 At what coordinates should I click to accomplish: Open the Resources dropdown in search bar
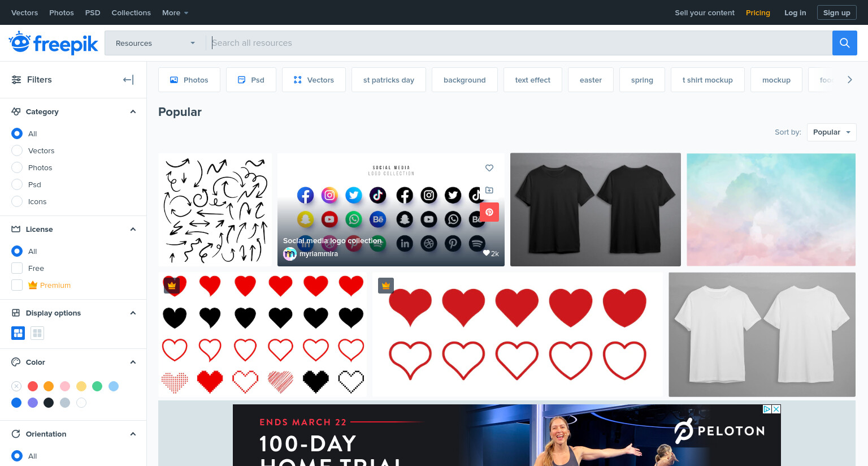pyautogui.click(x=155, y=43)
